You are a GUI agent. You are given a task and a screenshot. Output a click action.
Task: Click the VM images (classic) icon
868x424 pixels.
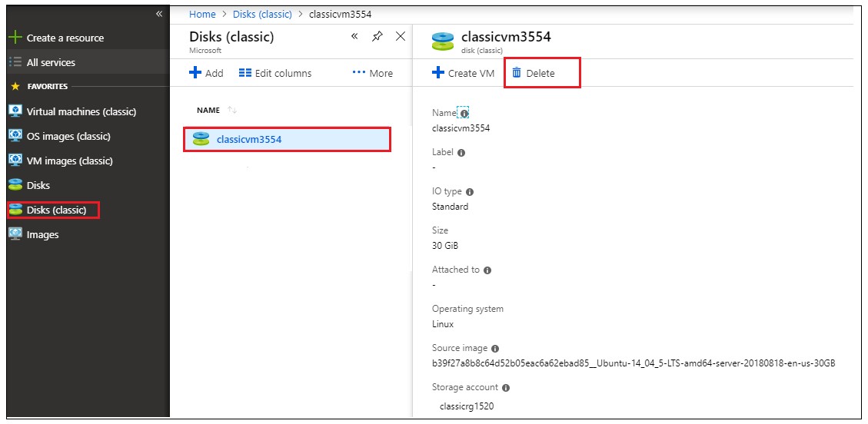(15, 161)
